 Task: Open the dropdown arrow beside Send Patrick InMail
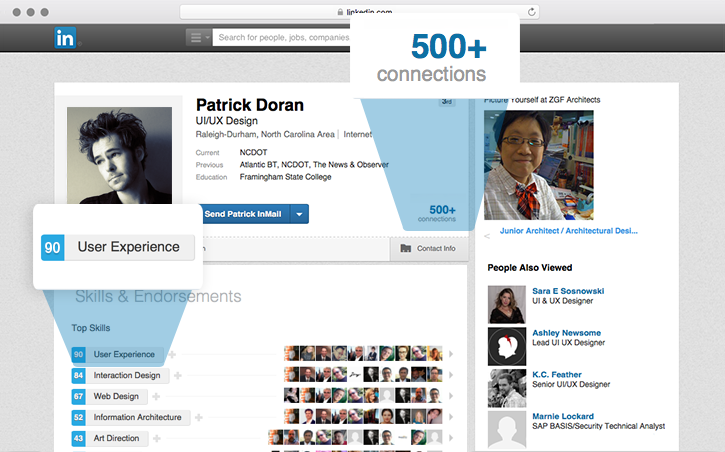click(300, 214)
